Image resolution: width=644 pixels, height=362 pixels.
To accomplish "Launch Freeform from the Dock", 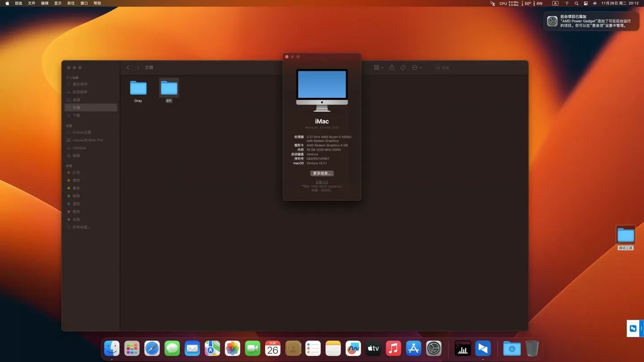I will pyautogui.click(x=353, y=348).
